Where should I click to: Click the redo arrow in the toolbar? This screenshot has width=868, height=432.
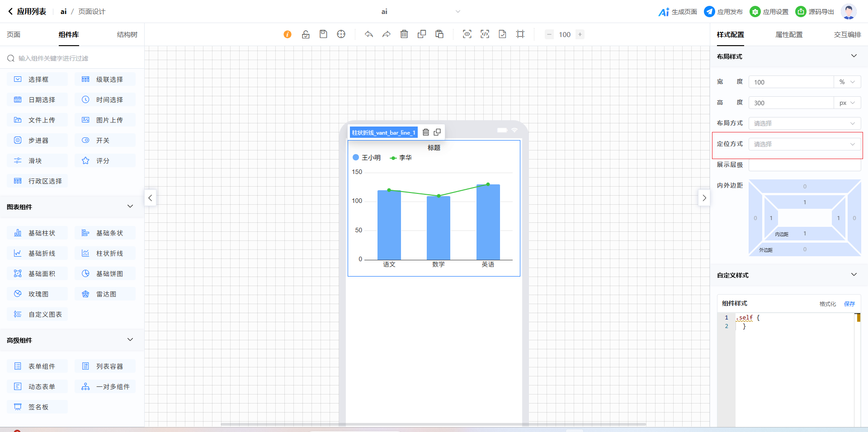(x=386, y=34)
